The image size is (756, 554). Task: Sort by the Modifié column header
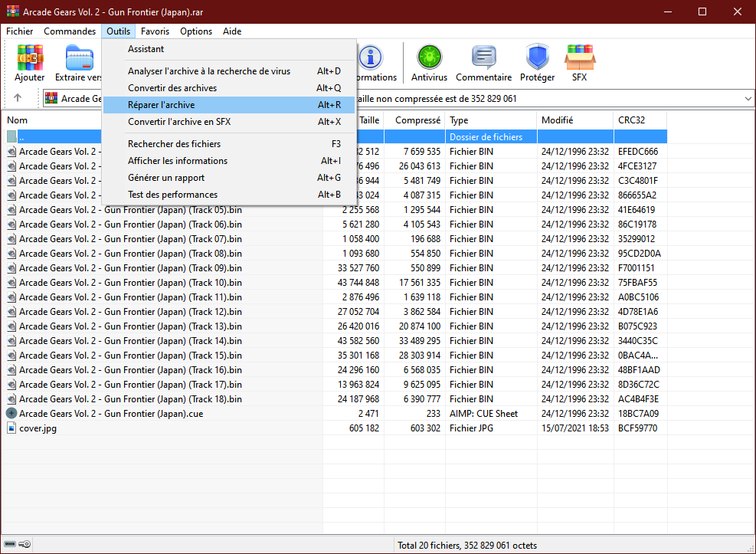point(575,120)
